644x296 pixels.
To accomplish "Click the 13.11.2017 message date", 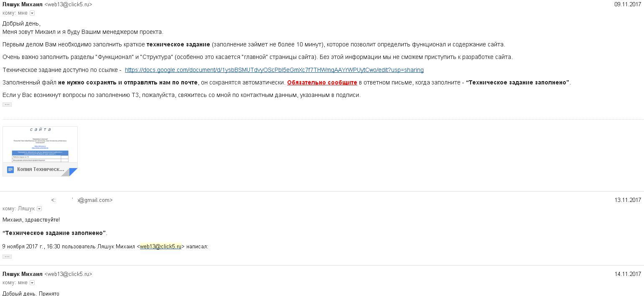I will tap(627, 200).
